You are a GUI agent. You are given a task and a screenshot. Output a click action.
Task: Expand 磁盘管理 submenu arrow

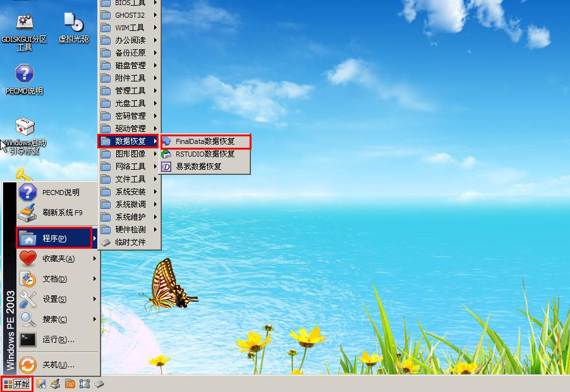coord(155,66)
